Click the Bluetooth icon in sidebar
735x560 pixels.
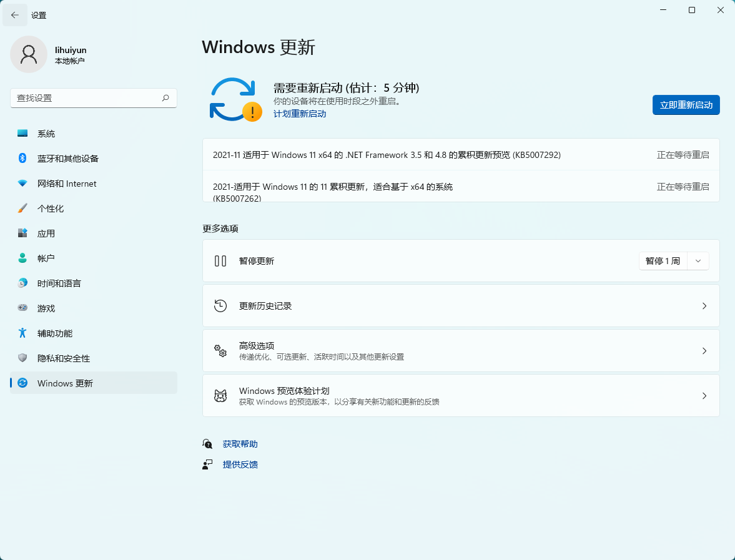[22, 159]
